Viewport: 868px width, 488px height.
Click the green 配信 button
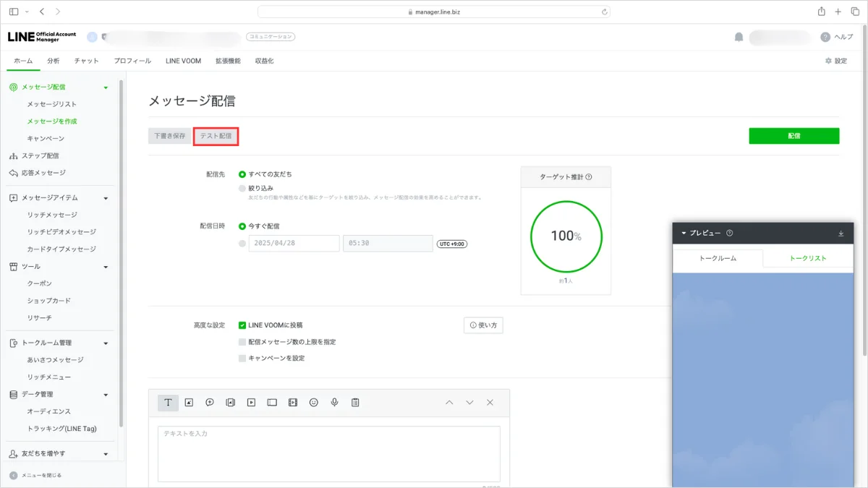[793, 136]
